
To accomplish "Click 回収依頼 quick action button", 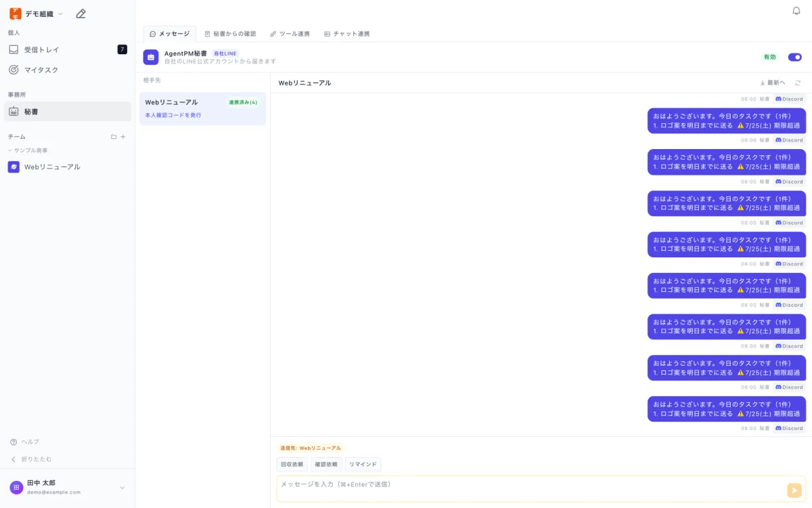I will pyautogui.click(x=292, y=464).
